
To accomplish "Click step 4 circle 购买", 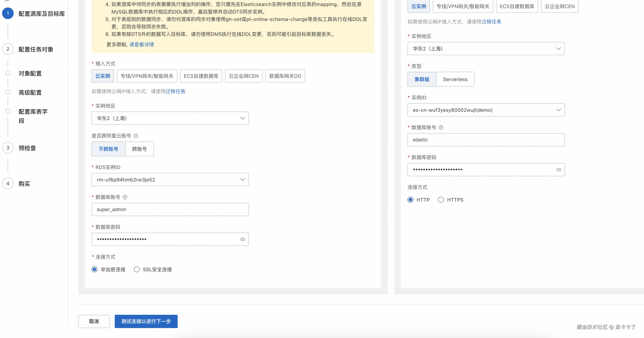I will pos(8,183).
